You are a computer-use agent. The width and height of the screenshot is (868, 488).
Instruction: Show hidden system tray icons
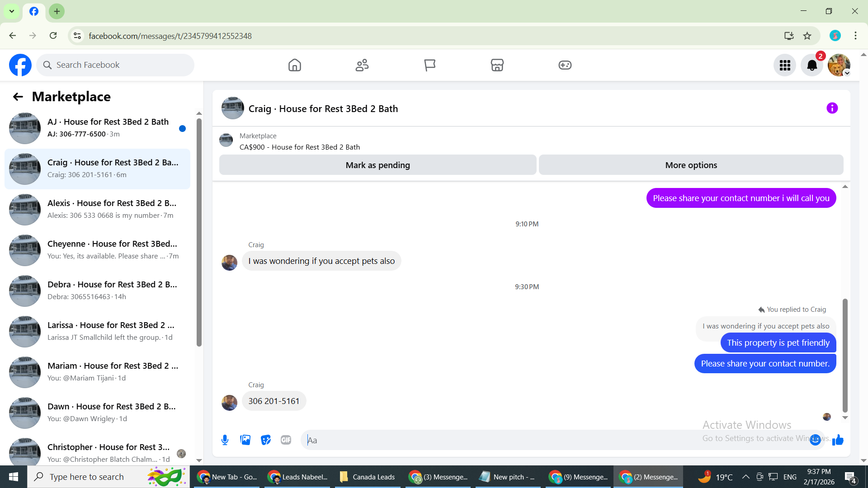(746, 477)
